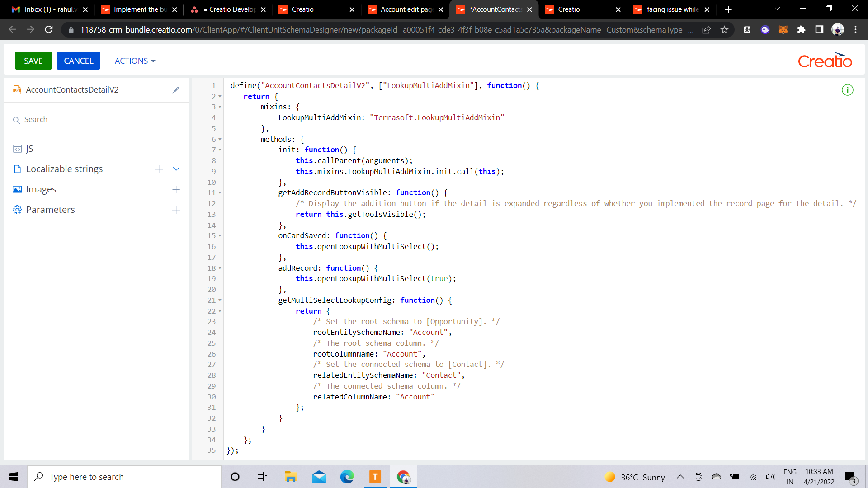Click the green info icon in editor
Viewport: 868px width, 488px height.
click(848, 90)
